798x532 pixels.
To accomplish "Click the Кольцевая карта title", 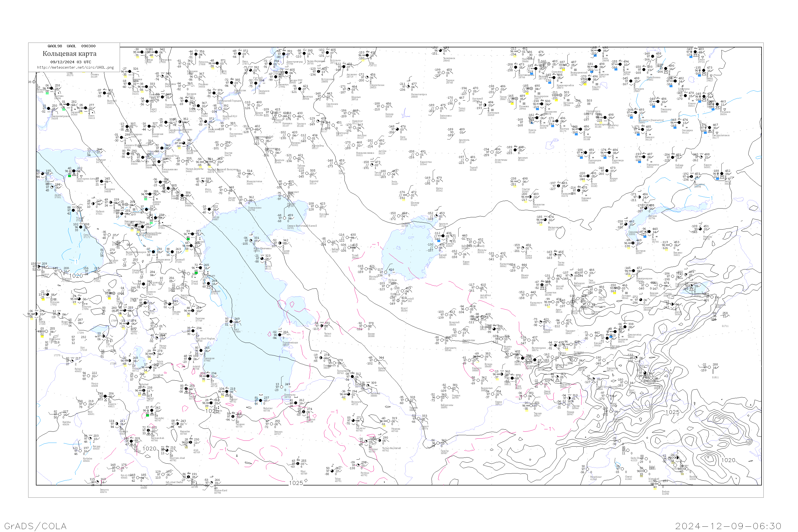I will 69,54.
